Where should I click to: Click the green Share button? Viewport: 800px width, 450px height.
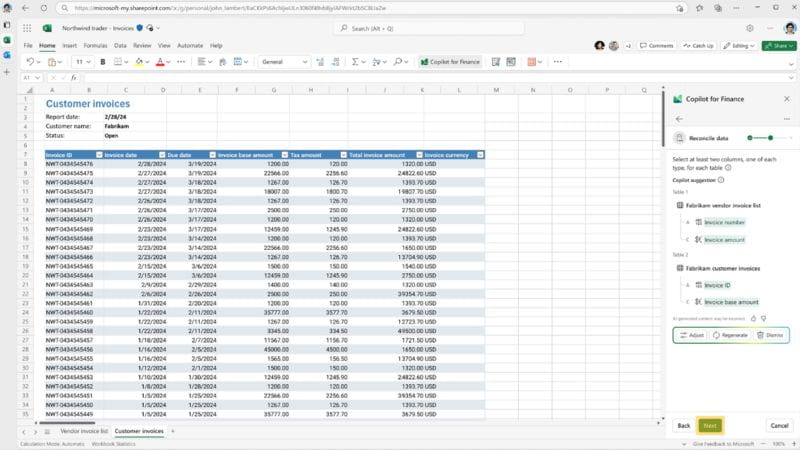(x=779, y=45)
